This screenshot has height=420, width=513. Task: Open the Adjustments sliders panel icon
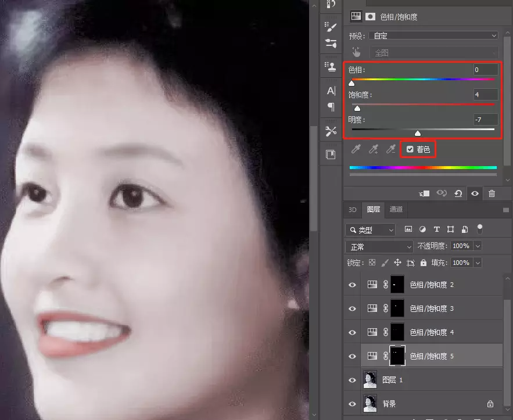(331, 44)
